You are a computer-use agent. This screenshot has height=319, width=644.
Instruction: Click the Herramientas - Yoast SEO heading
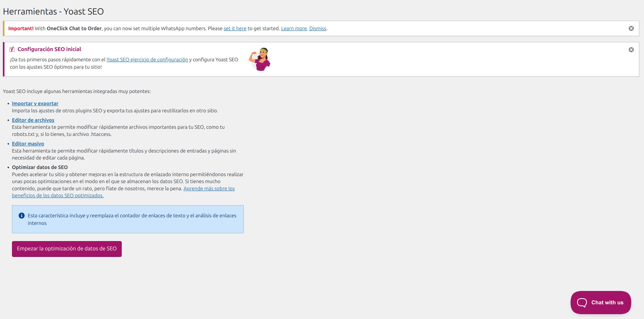tap(53, 12)
